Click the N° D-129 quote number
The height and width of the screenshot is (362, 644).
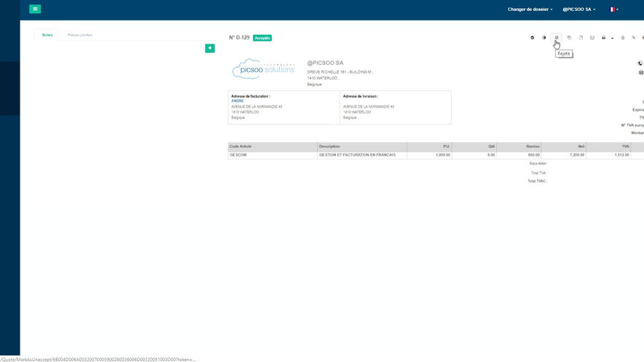pyautogui.click(x=239, y=37)
